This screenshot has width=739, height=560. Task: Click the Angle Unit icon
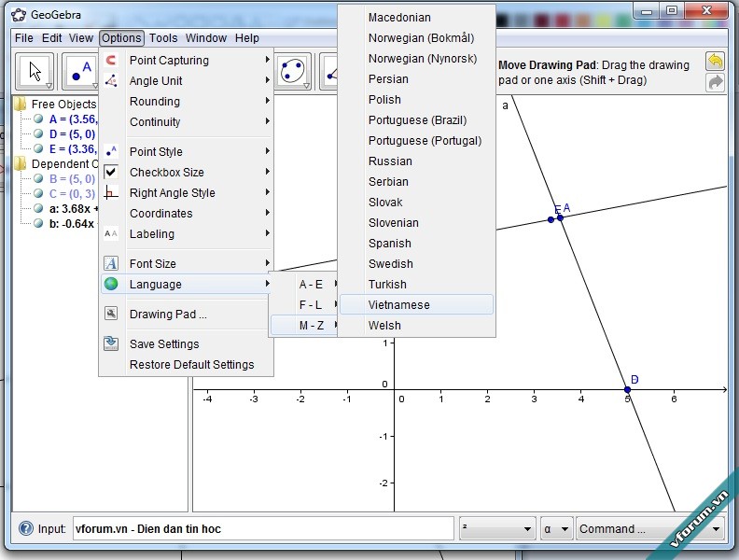(111, 80)
